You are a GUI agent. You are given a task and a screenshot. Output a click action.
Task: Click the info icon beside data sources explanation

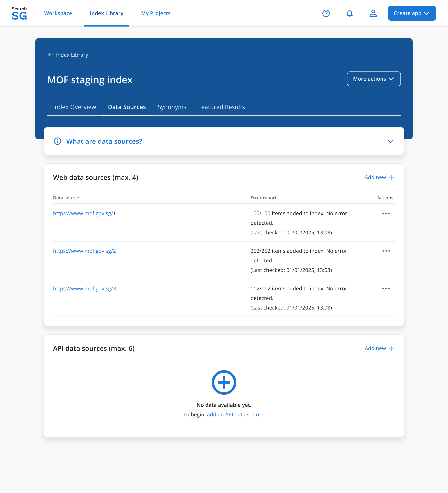[57, 141]
